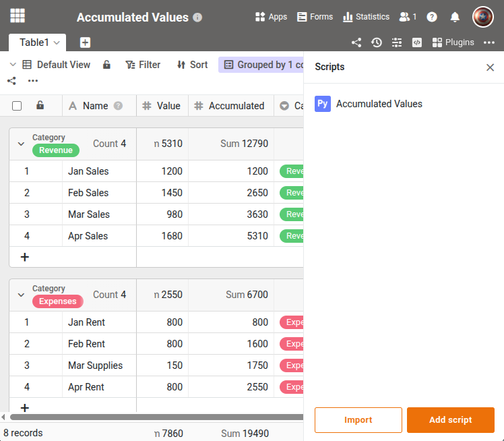
Task: Click the 8 records count
Action: point(23,433)
